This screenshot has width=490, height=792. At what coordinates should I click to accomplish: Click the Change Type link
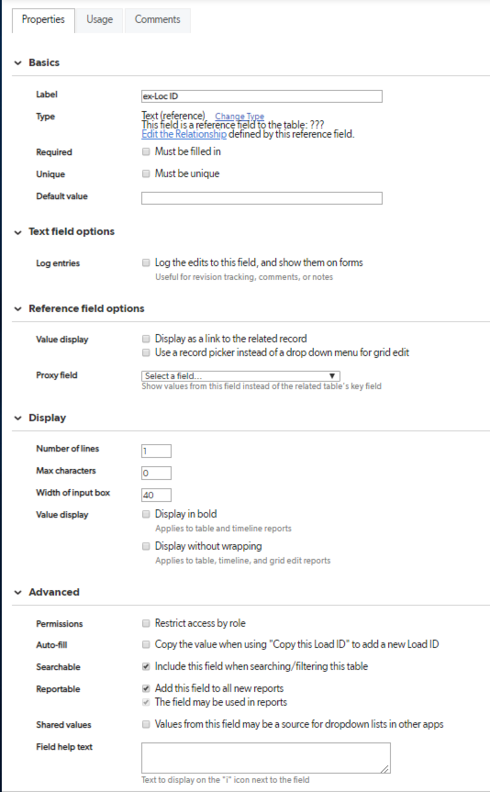[x=239, y=116]
